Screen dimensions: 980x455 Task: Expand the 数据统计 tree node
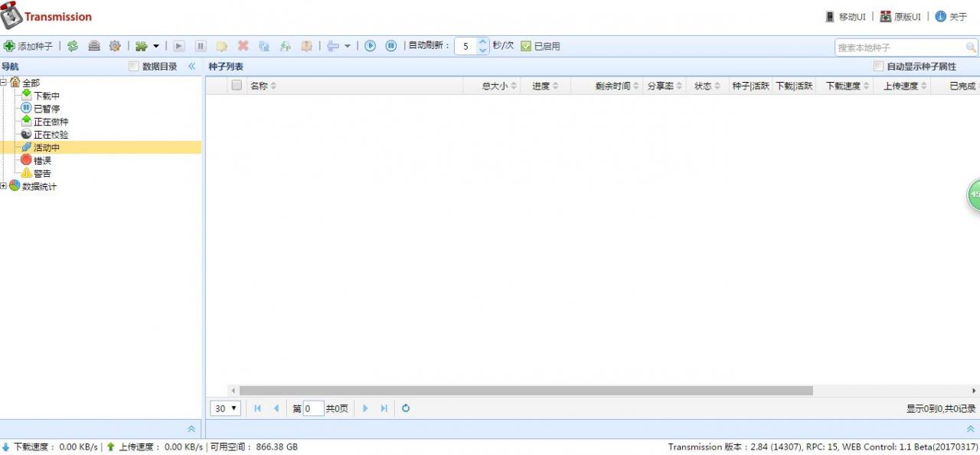click(4, 186)
